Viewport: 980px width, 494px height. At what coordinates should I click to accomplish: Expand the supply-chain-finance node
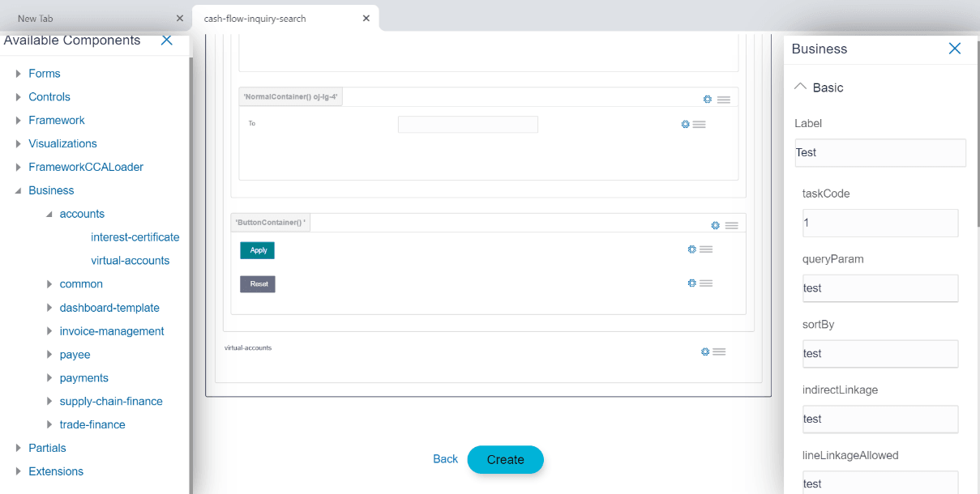(x=49, y=402)
